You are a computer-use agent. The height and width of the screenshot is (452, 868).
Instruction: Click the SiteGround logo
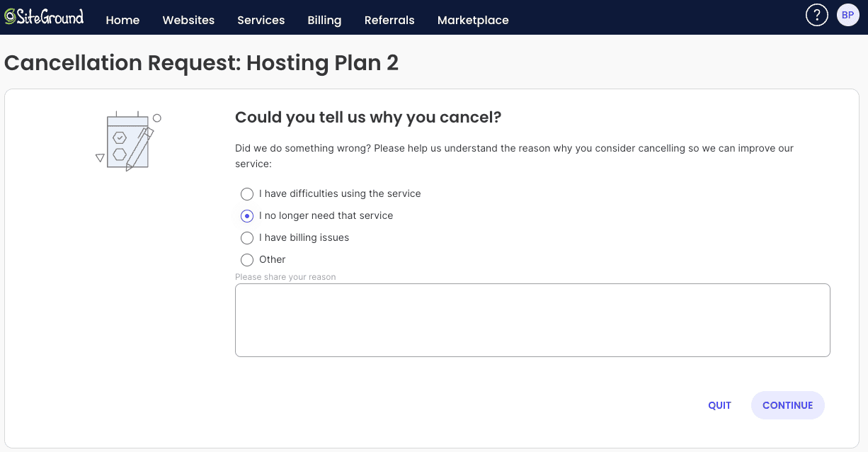pyautogui.click(x=44, y=17)
